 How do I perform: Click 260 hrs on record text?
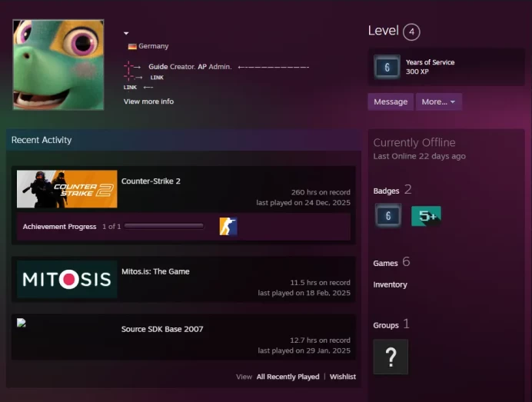[x=321, y=192]
